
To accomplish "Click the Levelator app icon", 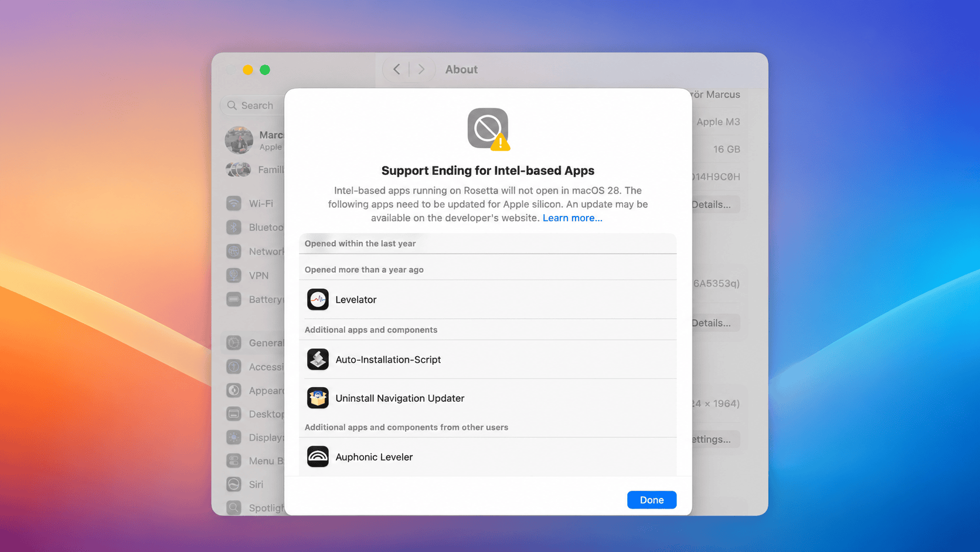I will coord(318,299).
